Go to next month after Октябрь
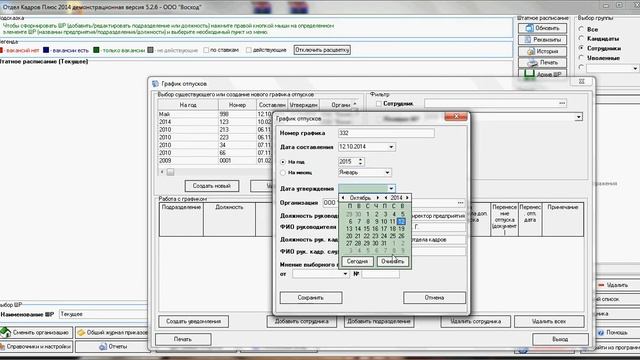 [378, 198]
